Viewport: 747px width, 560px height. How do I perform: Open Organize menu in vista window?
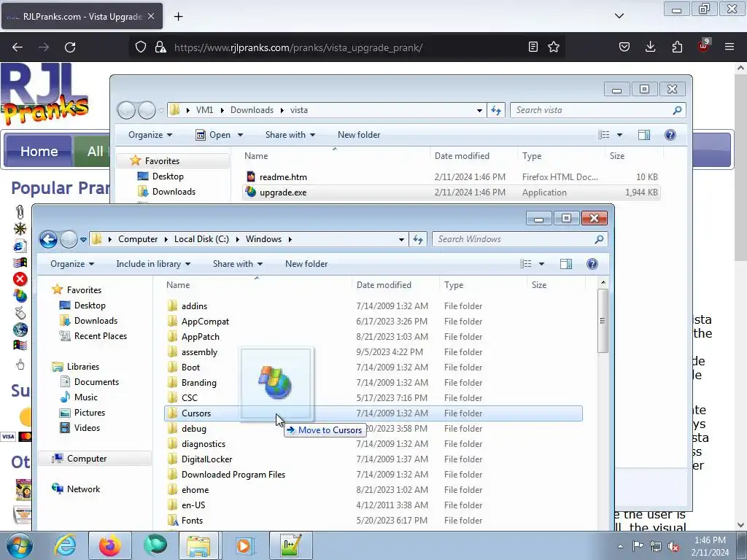150,135
